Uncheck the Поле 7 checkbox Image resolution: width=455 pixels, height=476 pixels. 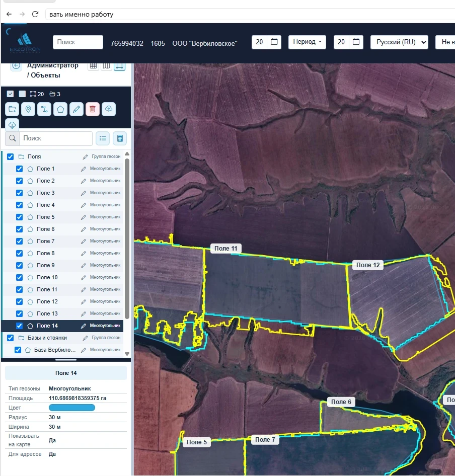tap(19, 242)
